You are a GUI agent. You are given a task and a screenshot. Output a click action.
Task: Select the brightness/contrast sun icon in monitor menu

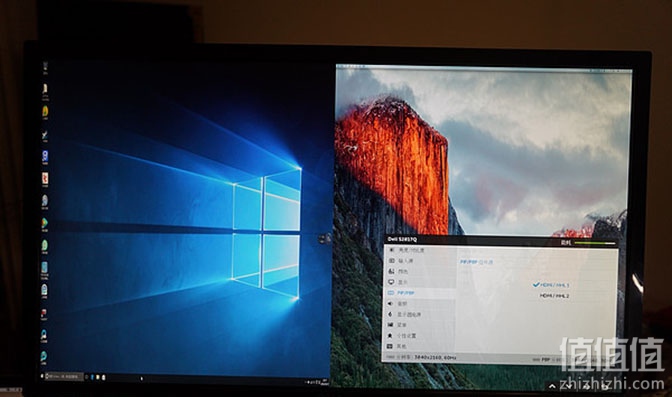[x=391, y=250]
